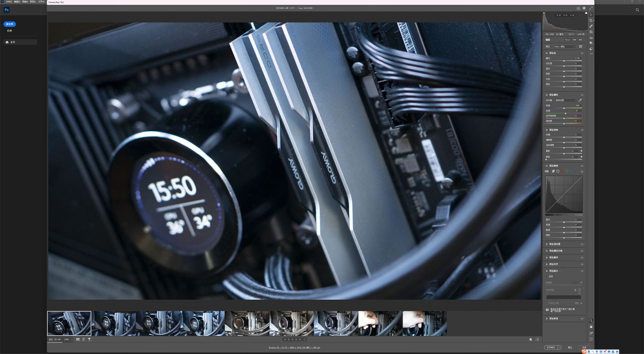Collapse the Color panel chevron
This screenshot has width=644, height=354.
point(547,95)
